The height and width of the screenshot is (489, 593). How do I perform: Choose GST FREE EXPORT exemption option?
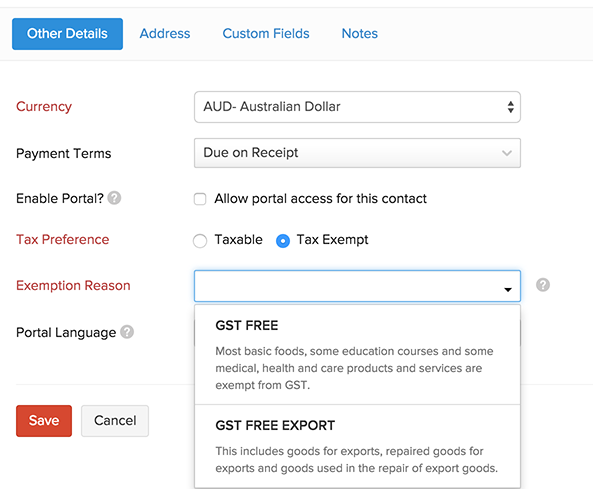[x=357, y=446]
